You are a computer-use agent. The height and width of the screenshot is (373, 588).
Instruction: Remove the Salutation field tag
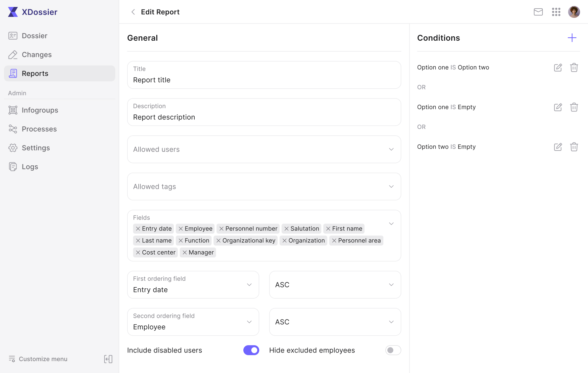click(286, 229)
